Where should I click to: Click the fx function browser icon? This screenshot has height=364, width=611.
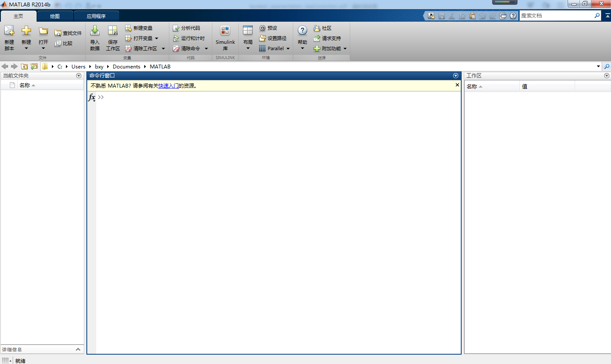[x=91, y=97]
